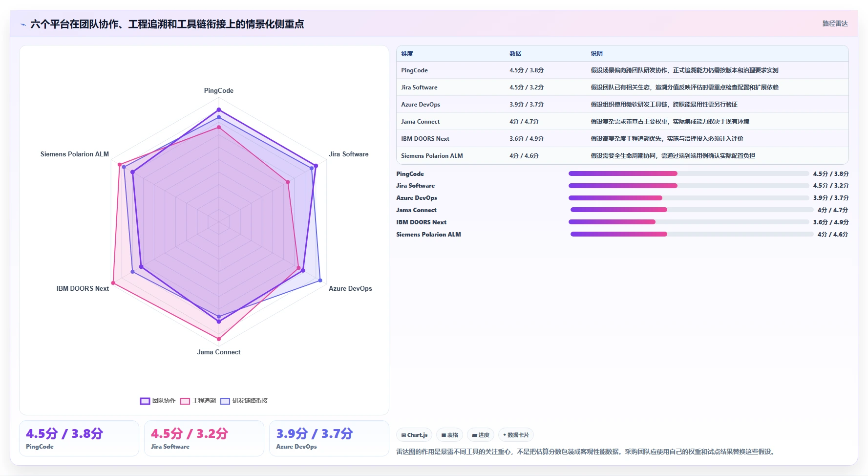Click the 工程追溯 data point on the Siemens Polarion ALM axis

[120, 165]
